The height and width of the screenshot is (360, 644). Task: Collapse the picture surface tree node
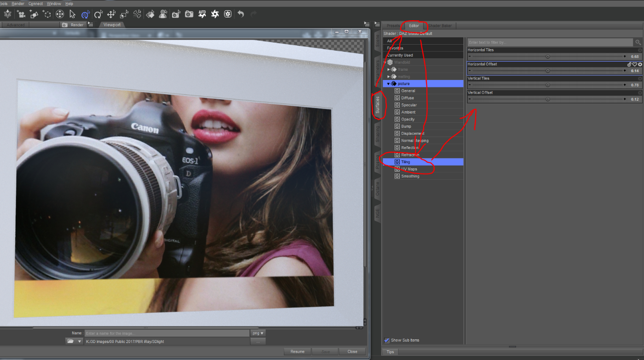tap(388, 84)
